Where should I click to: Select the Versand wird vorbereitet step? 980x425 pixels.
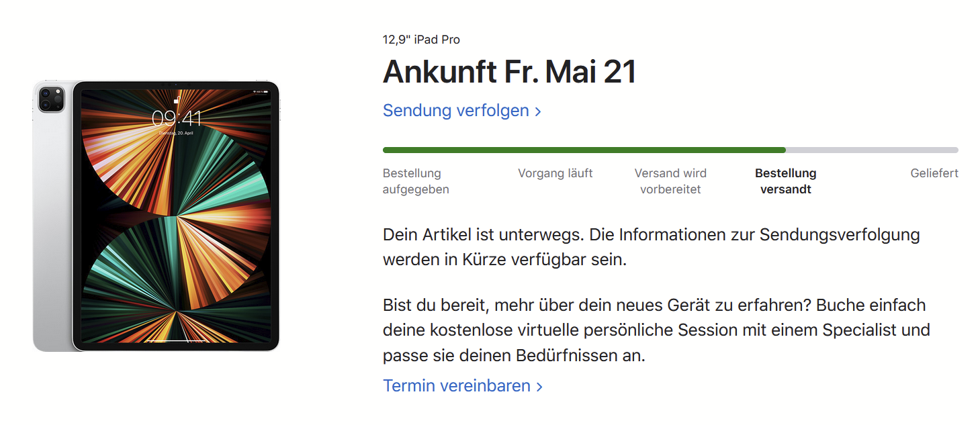pyautogui.click(x=670, y=181)
